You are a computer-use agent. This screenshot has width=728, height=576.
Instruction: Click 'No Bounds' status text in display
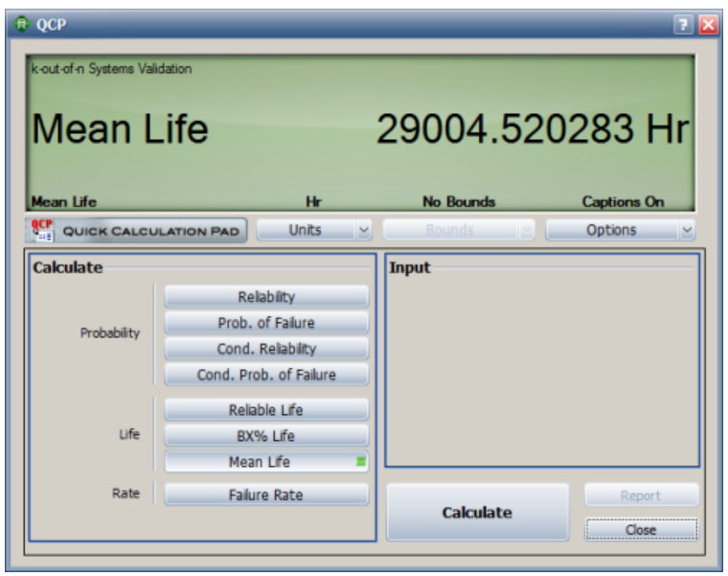[459, 201]
